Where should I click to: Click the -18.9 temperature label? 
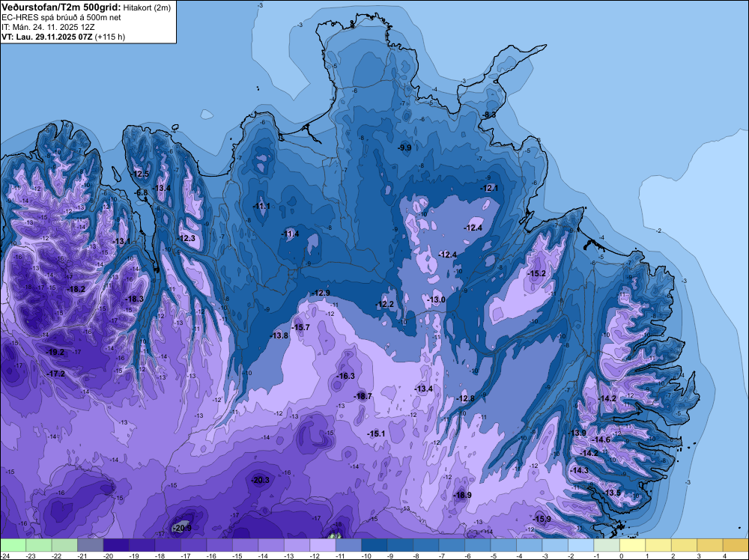[462, 495]
